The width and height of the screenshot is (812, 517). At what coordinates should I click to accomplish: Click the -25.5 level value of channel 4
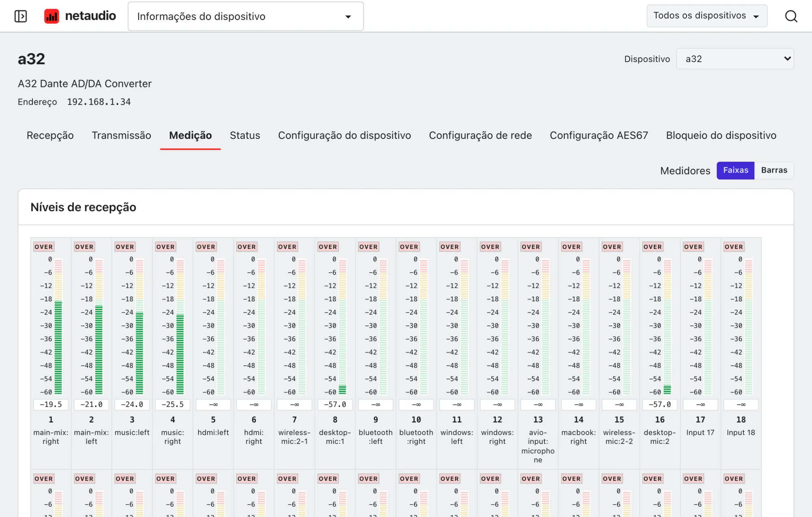pos(173,405)
